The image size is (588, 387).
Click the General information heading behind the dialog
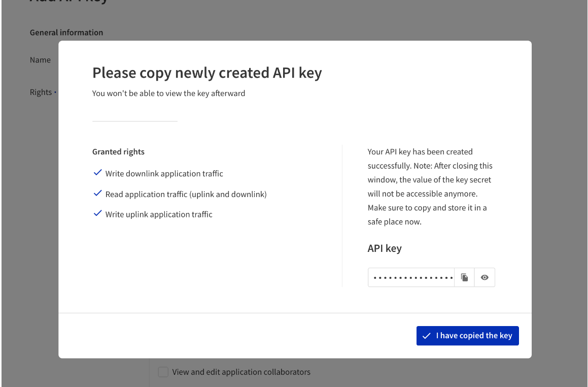(x=66, y=33)
